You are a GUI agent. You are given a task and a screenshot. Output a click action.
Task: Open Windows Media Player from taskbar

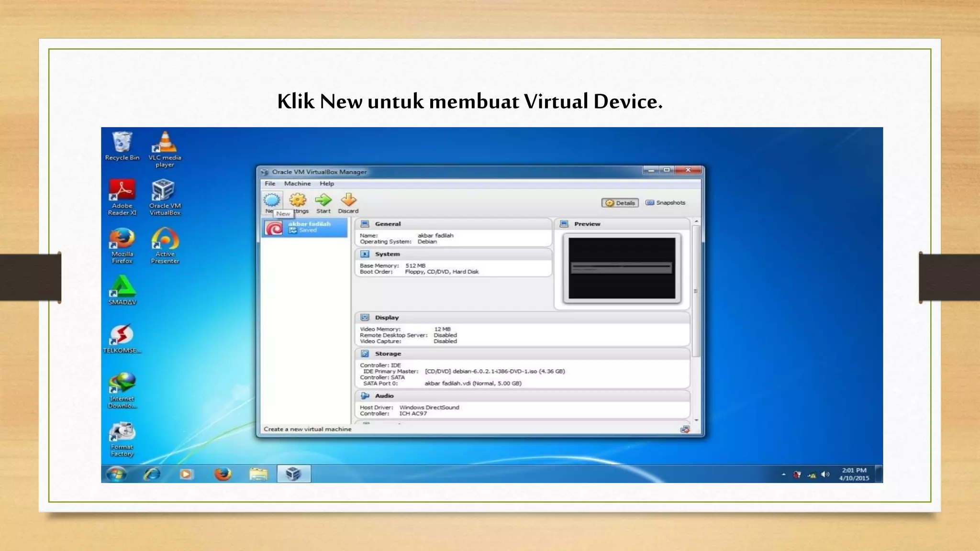point(186,474)
